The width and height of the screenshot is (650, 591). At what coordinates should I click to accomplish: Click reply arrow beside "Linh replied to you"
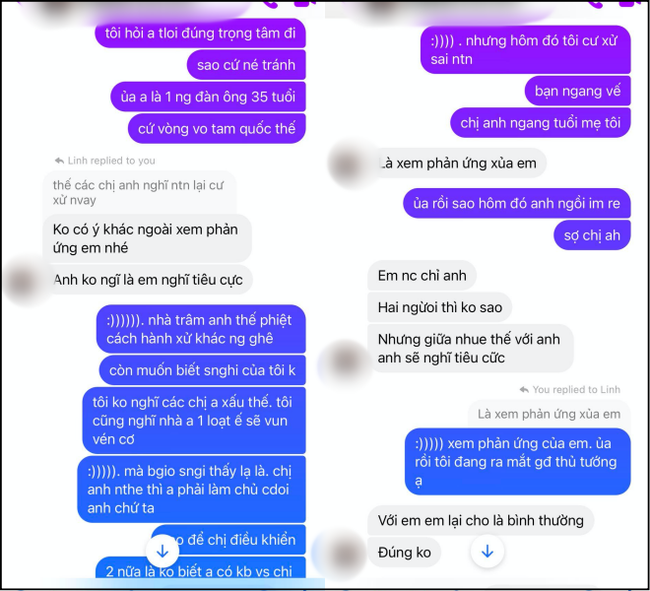click(59, 160)
